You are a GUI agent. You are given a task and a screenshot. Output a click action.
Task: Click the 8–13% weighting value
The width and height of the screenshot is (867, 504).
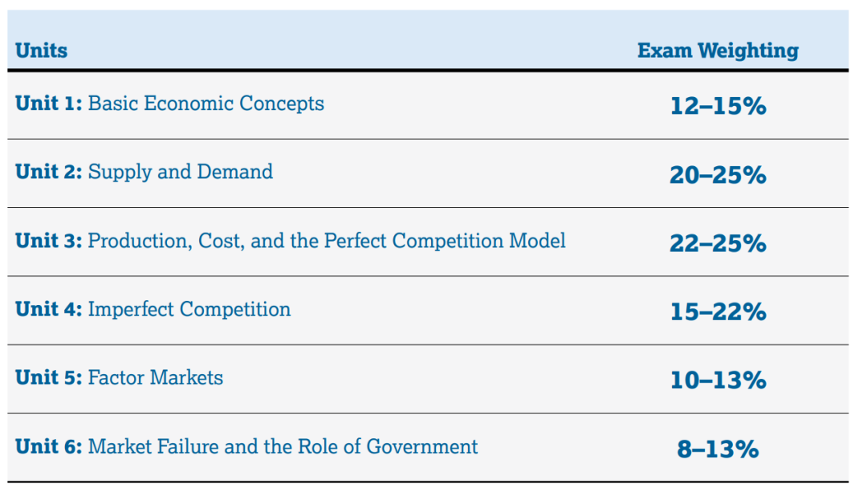tap(718, 449)
